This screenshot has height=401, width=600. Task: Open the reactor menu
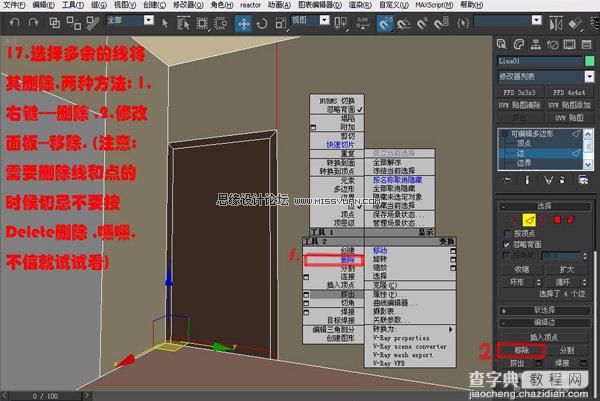pyautogui.click(x=251, y=5)
